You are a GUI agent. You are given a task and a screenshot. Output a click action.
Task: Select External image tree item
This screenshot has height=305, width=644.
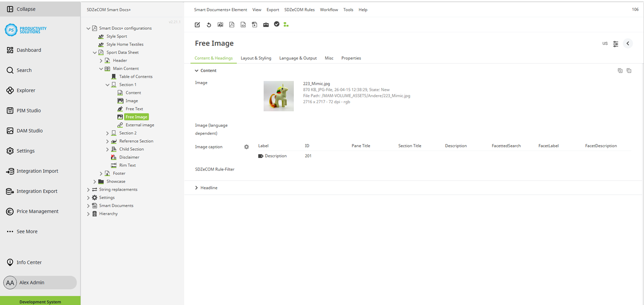tap(140, 125)
